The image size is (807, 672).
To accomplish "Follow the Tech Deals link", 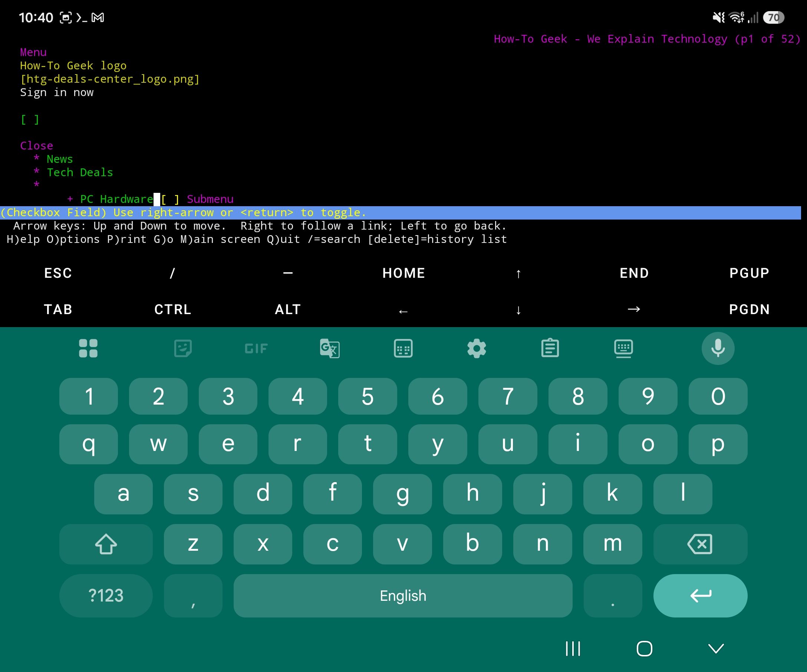I will [x=80, y=173].
